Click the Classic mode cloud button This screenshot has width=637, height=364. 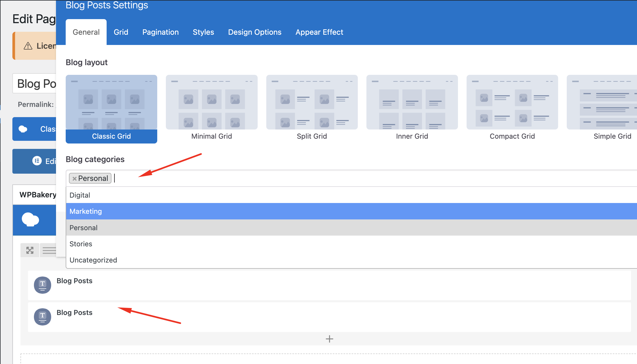[x=34, y=129]
